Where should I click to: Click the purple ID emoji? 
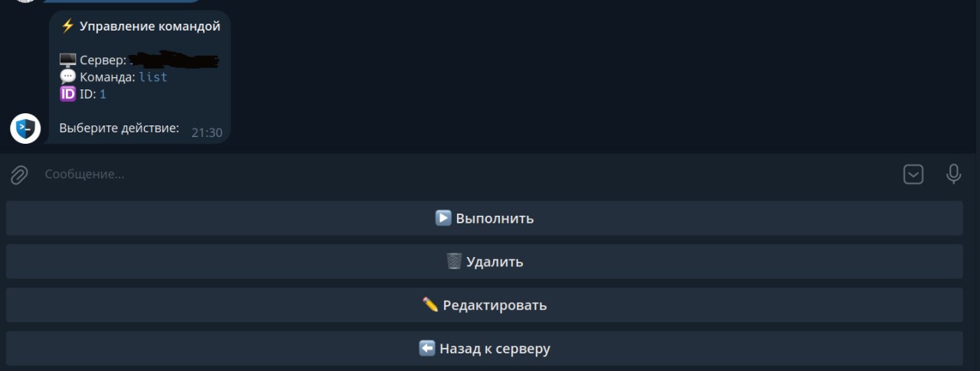click(x=67, y=94)
